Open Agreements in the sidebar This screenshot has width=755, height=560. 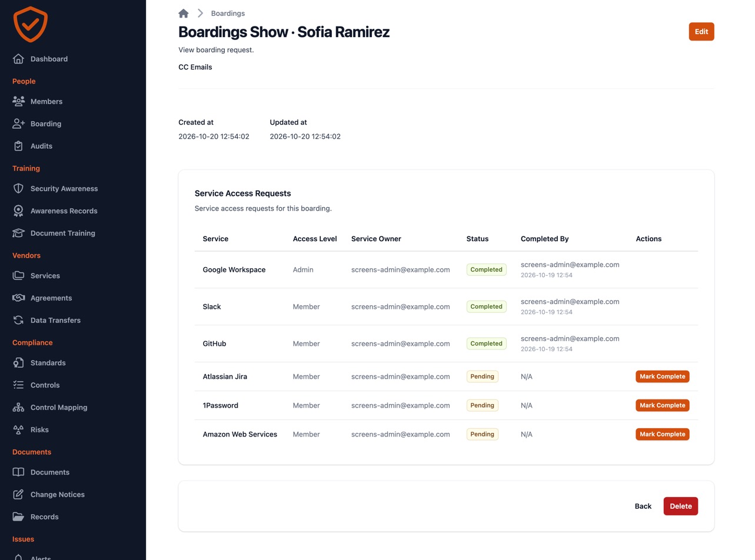click(51, 298)
